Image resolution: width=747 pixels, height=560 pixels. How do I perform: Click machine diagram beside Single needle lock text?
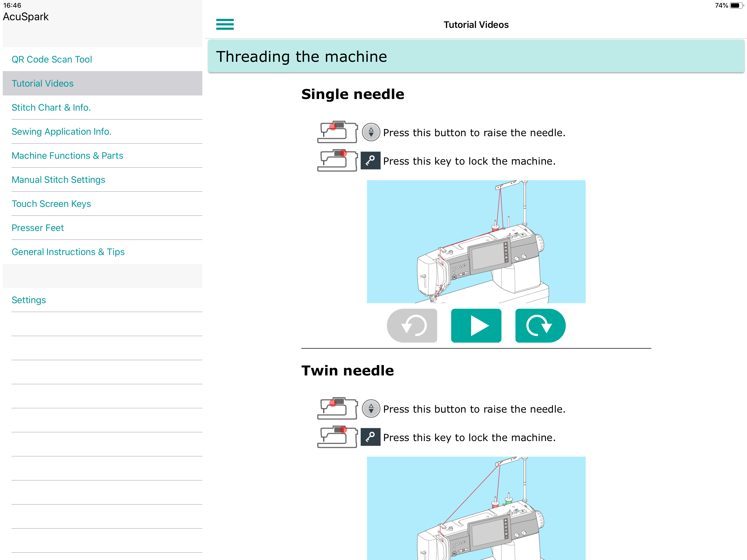[337, 160]
